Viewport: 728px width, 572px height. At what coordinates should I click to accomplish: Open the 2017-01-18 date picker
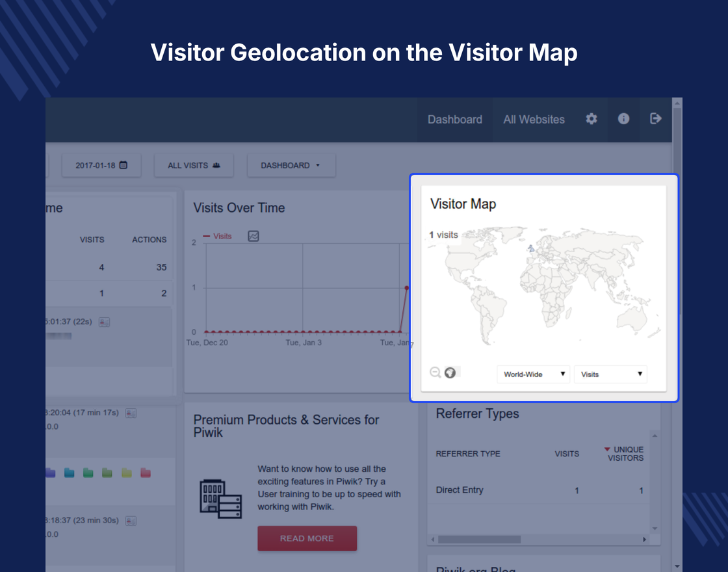coord(101,165)
